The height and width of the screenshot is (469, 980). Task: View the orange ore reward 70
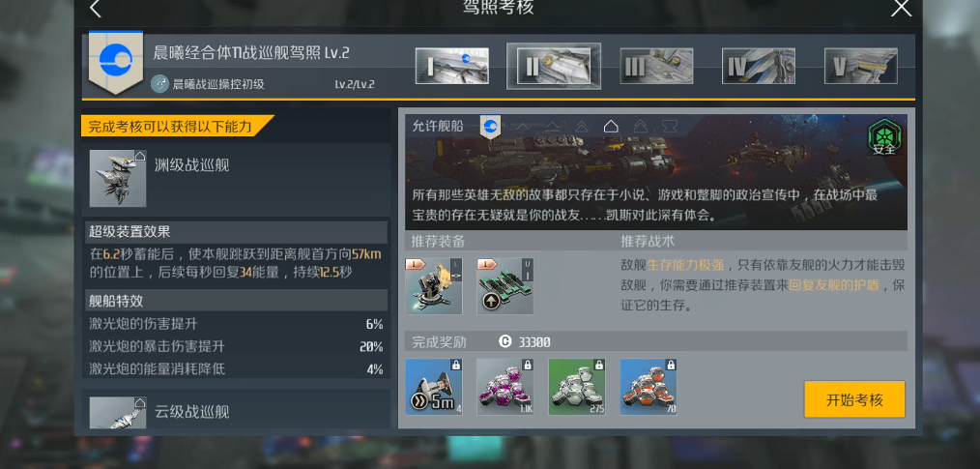(x=649, y=387)
